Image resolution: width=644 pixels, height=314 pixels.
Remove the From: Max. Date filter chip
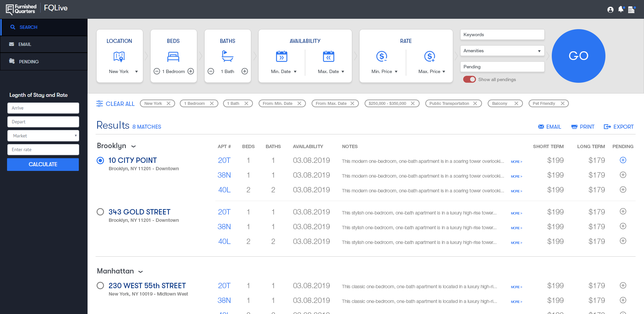pyautogui.click(x=353, y=104)
